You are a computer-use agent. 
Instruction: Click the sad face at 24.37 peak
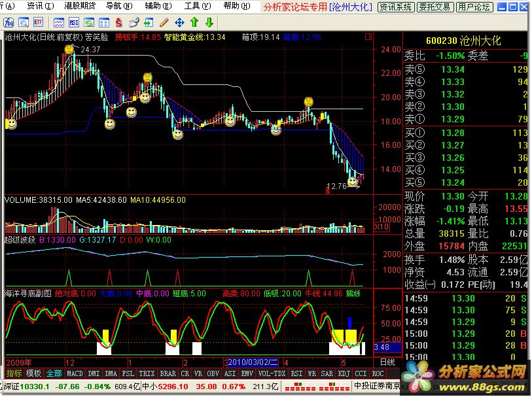(69, 50)
